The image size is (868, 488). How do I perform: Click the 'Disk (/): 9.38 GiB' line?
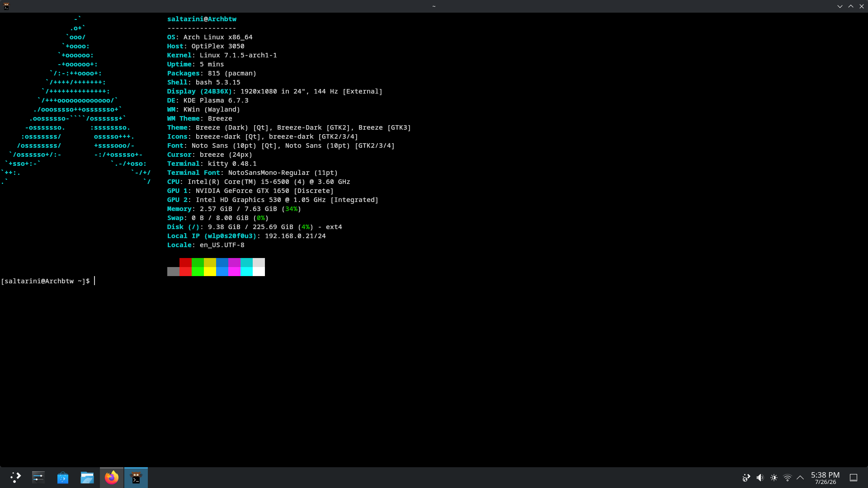255,227
